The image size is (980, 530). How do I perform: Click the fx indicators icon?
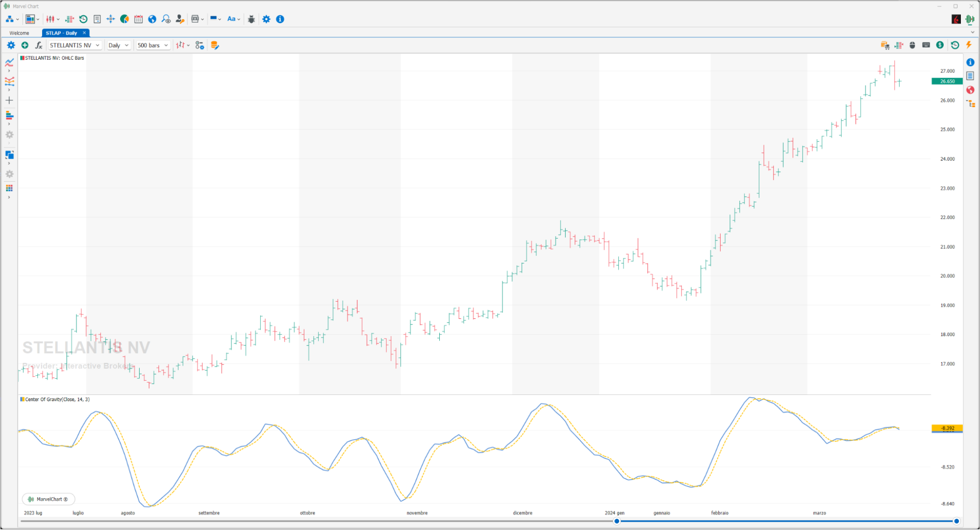38,45
